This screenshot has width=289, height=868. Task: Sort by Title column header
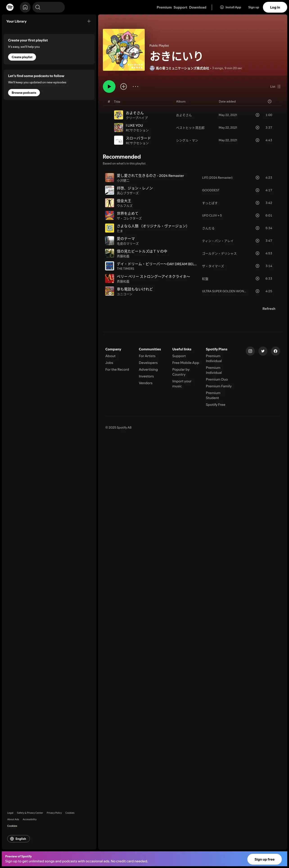click(x=117, y=101)
